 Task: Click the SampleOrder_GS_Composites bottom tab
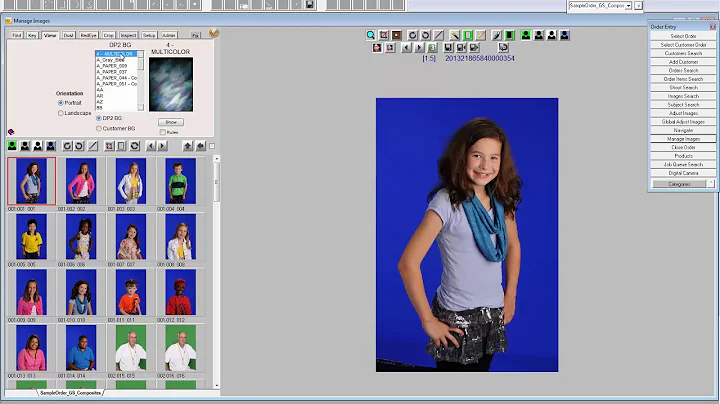click(70, 393)
